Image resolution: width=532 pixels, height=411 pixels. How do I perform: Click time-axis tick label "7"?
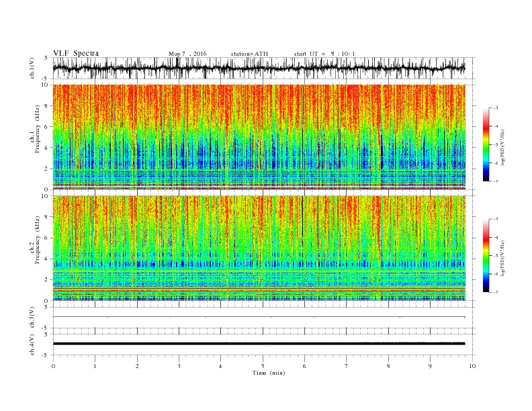pyautogui.click(x=347, y=366)
